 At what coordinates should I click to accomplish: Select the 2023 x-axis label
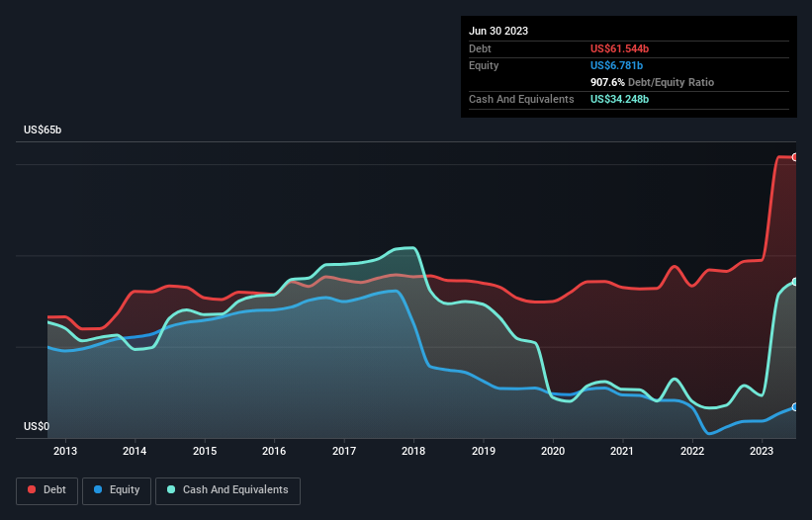pyautogui.click(x=762, y=451)
